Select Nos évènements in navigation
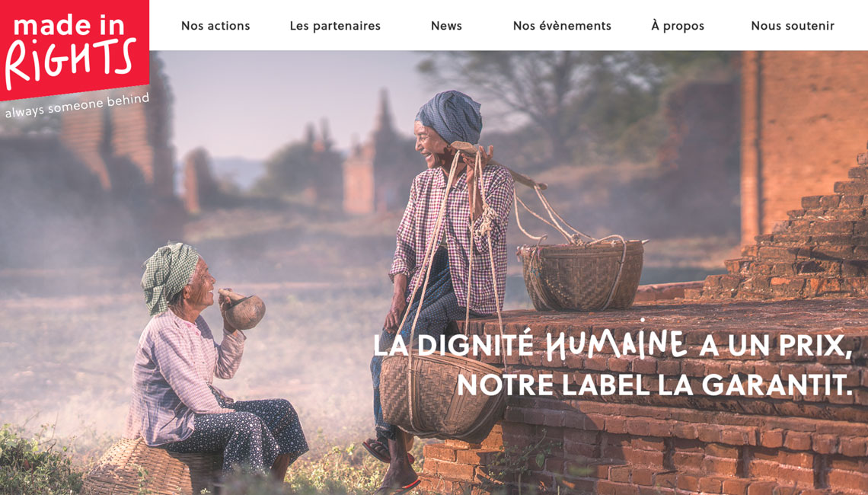 coord(562,25)
